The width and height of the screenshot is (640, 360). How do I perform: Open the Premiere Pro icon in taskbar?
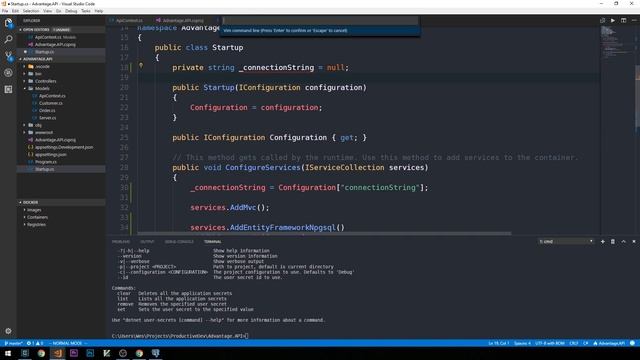(x=74, y=353)
